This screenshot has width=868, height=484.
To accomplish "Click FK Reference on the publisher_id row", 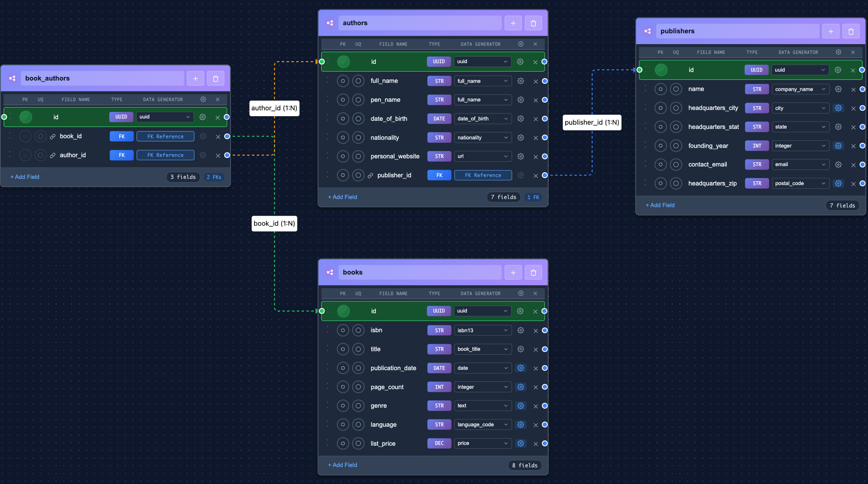I will pyautogui.click(x=483, y=175).
